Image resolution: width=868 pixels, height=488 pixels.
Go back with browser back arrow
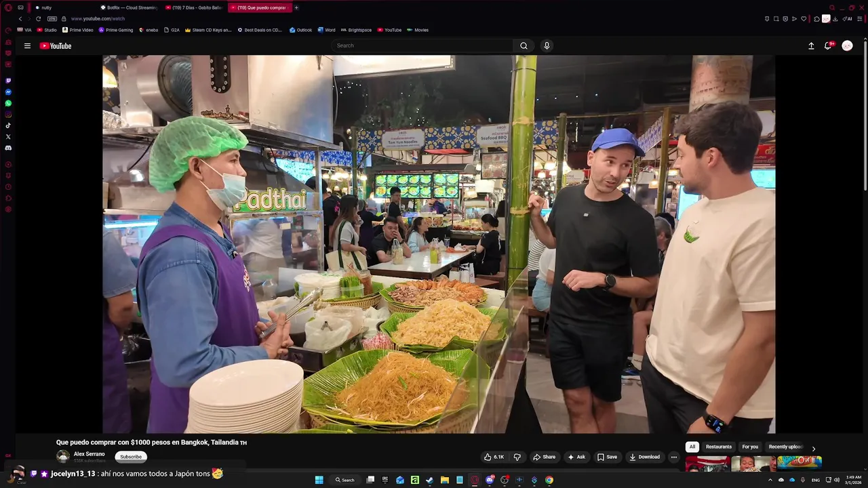point(20,19)
